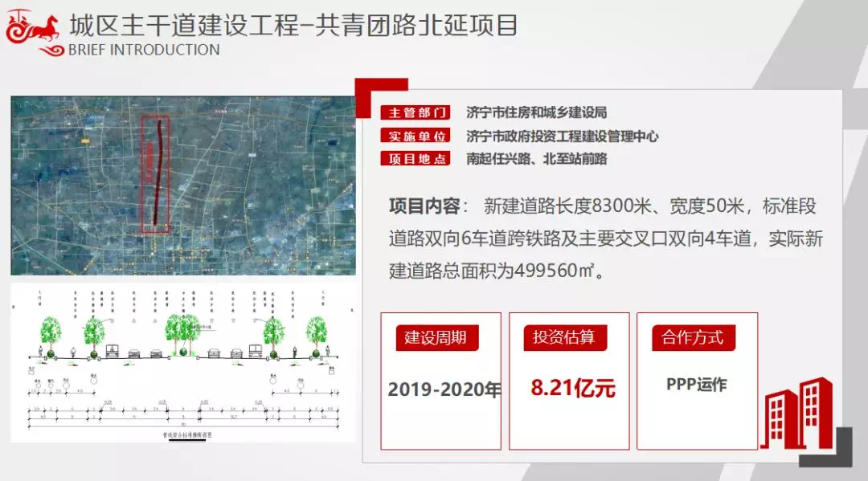
Task: Click the text 新建道路长度8300米
Action: click(567, 206)
